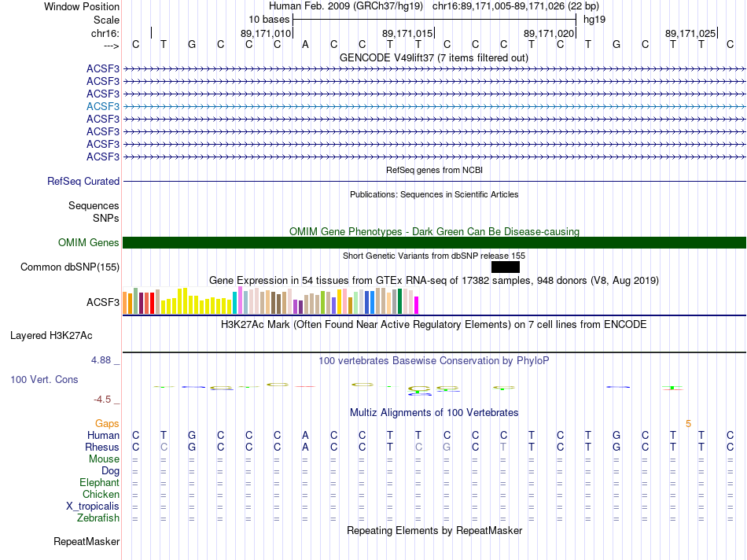This screenshot has width=747, height=560.
Task: Click the Layered H3K27Ac track label
Action: click(x=51, y=336)
